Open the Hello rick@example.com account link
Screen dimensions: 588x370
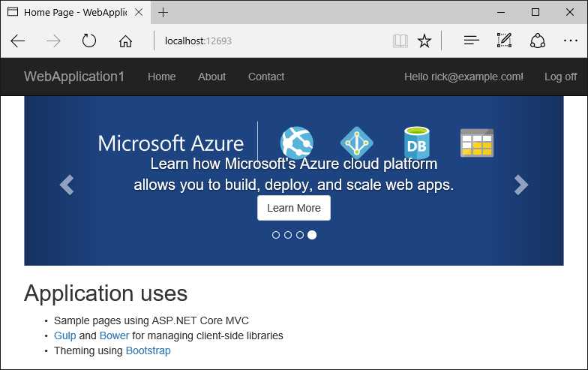[x=463, y=77]
